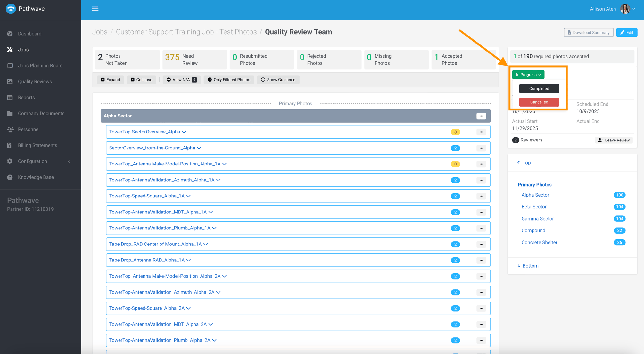The image size is (644, 354).
Task: Expand all photo sections
Action: click(110, 80)
